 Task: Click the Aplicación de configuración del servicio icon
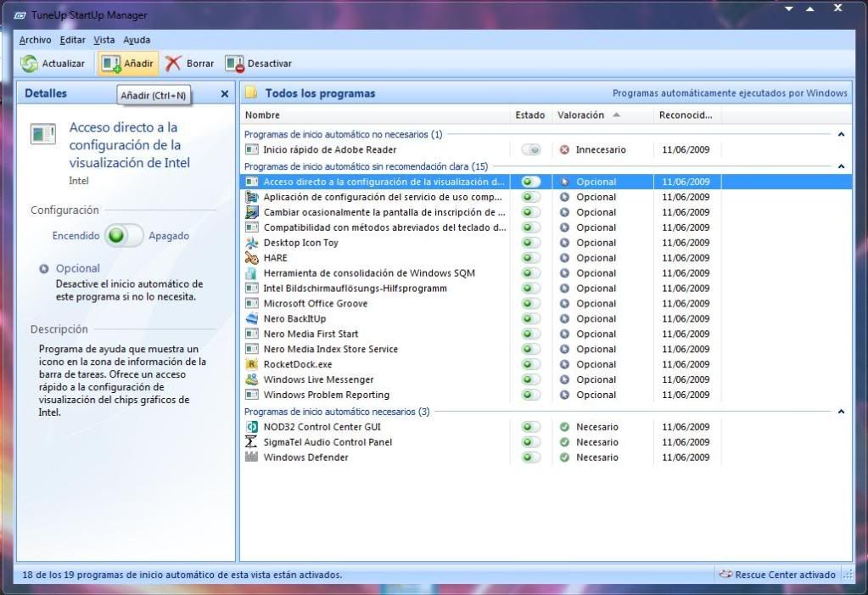(x=252, y=197)
